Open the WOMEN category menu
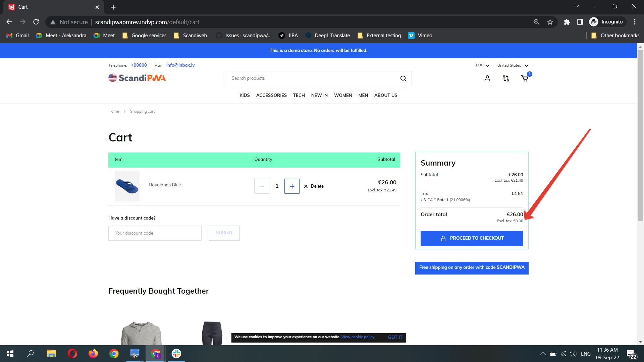The width and height of the screenshot is (644, 362). click(x=343, y=95)
